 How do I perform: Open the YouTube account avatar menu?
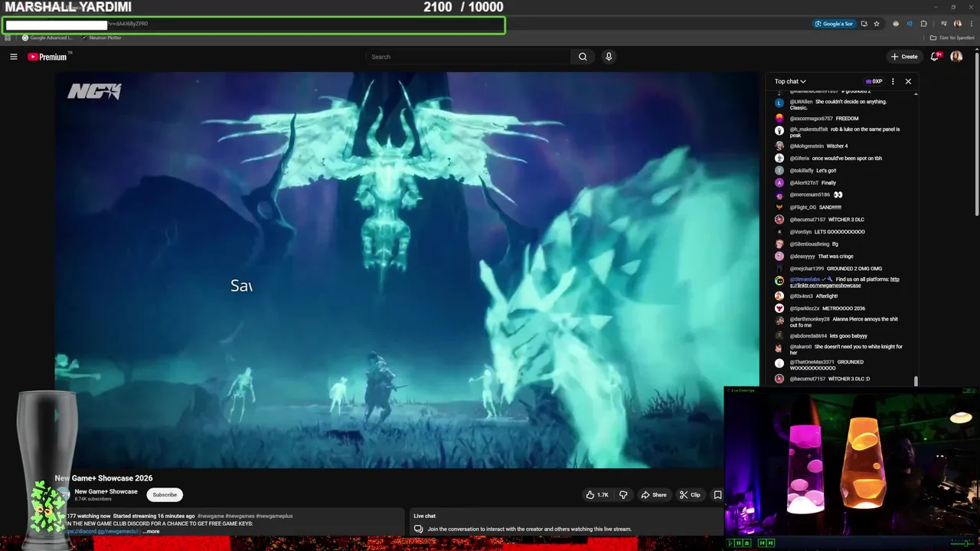click(956, 57)
